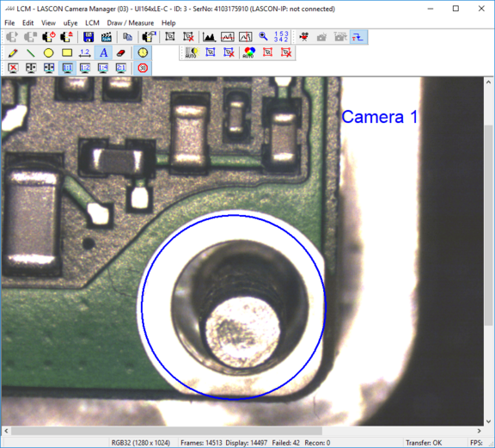The width and height of the screenshot is (495, 448).
Task: Select the yellow rectangle draw tool
Action: (67, 52)
